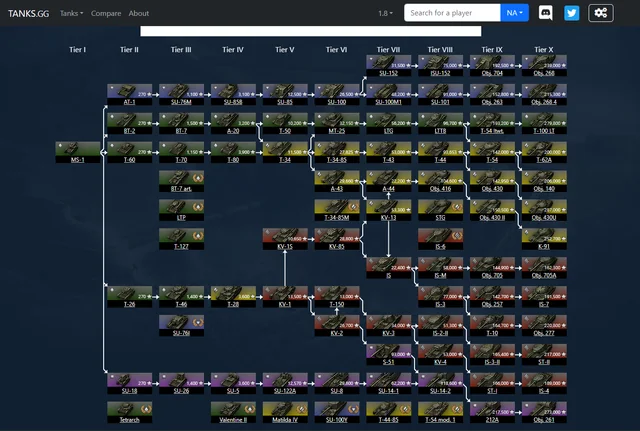Viewport: 640px width, 431px height.
Task: Click the A-44 name link
Action: coord(389,189)
